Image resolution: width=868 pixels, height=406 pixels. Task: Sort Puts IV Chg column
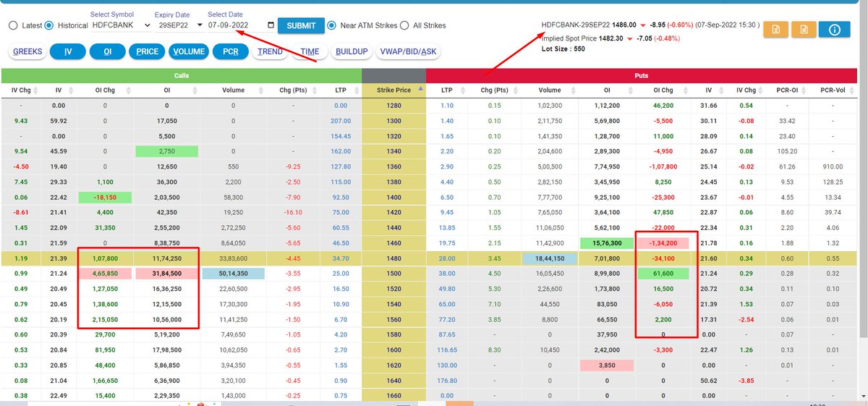(759, 90)
